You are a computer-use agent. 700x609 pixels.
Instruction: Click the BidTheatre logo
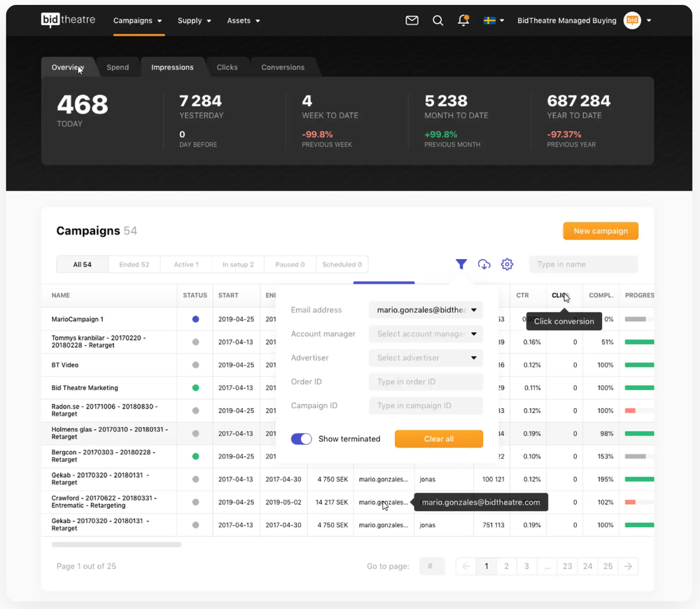[68, 20]
